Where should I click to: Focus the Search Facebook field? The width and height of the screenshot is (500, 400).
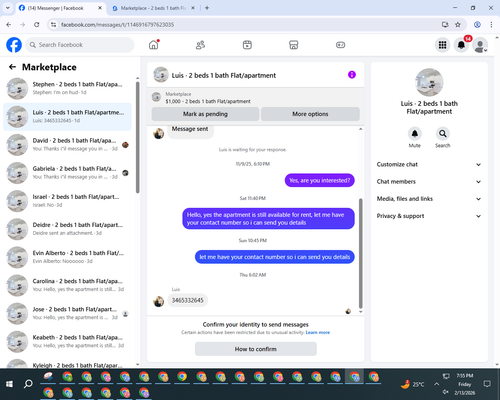click(80, 45)
